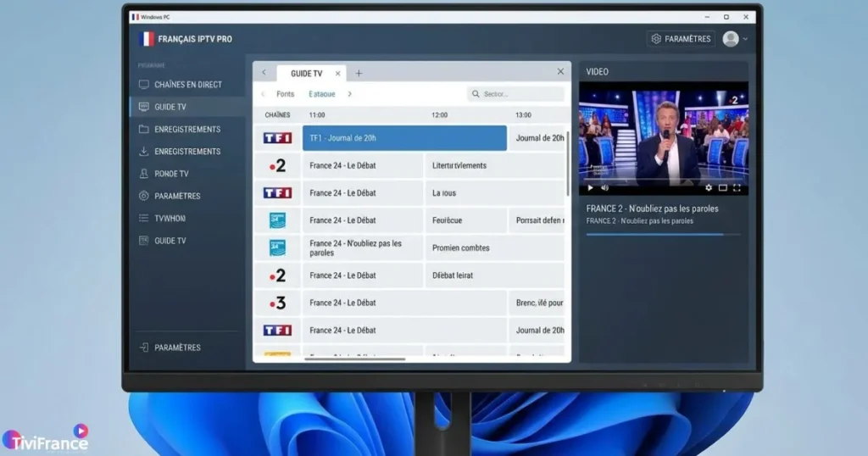868x456 pixels.
Task: Focus the Sector search field
Action: pos(516,94)
